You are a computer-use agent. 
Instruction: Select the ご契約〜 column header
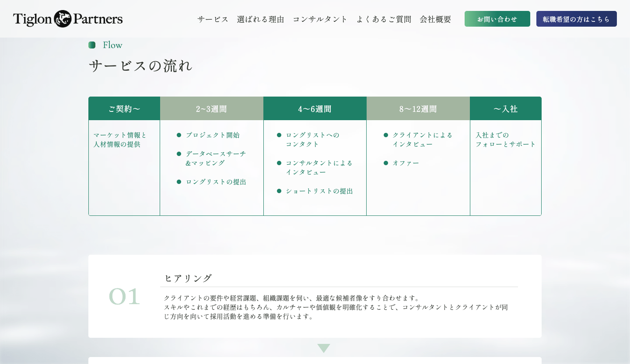(x=124, y=109)
